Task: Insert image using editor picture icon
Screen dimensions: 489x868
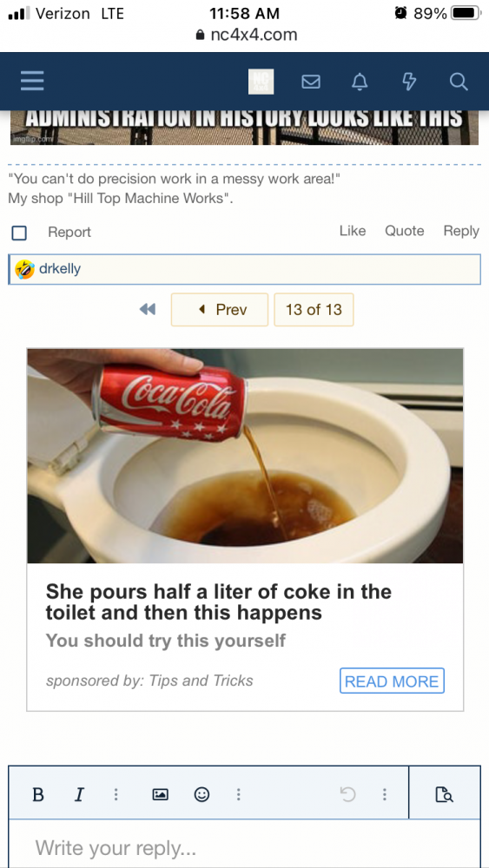Action: pyautogui.click(x=160, y=794)
